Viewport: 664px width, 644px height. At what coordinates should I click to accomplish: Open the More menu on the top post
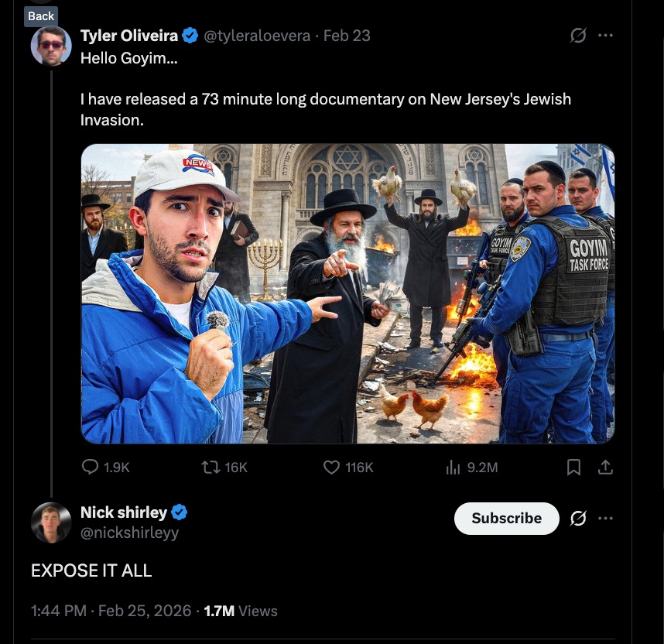click(606, 36)
